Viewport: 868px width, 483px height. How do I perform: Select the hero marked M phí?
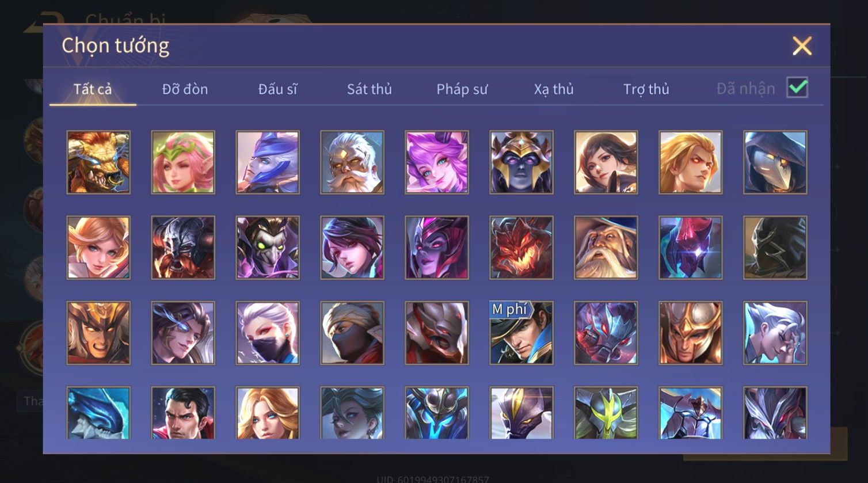[521, 333]
